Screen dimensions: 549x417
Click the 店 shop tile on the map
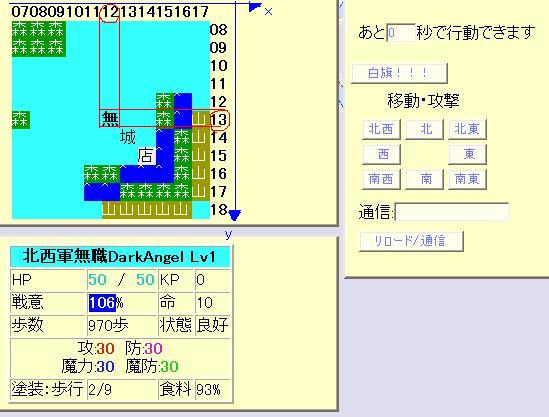click(x=146, y=155)
